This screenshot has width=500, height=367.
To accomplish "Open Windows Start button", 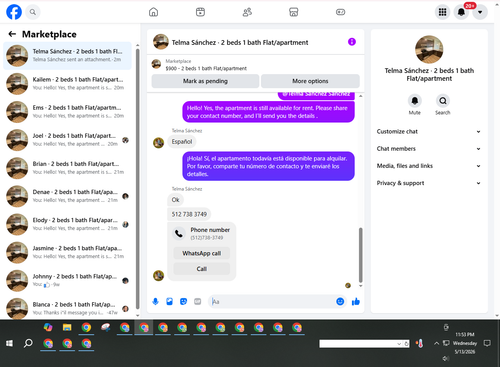I will coord(9,343).
